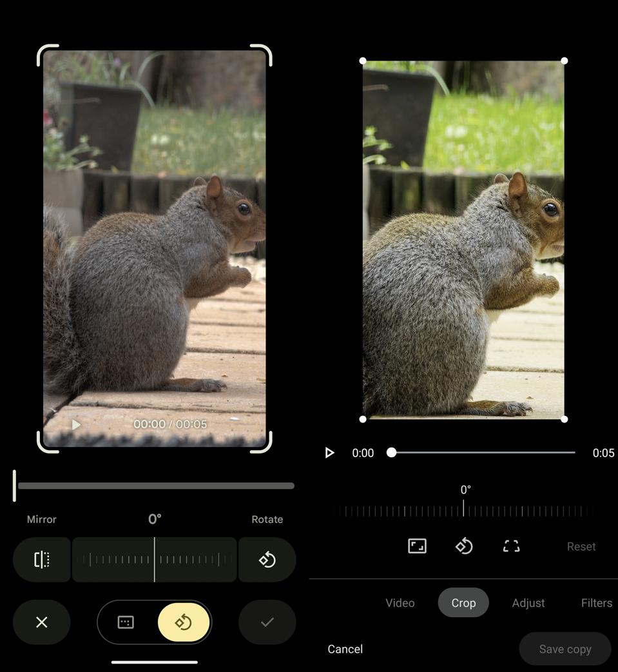This screenshot has height=672, width=618.
Task: Dismiss the left editor with the X button
Action: click(42, 622)
